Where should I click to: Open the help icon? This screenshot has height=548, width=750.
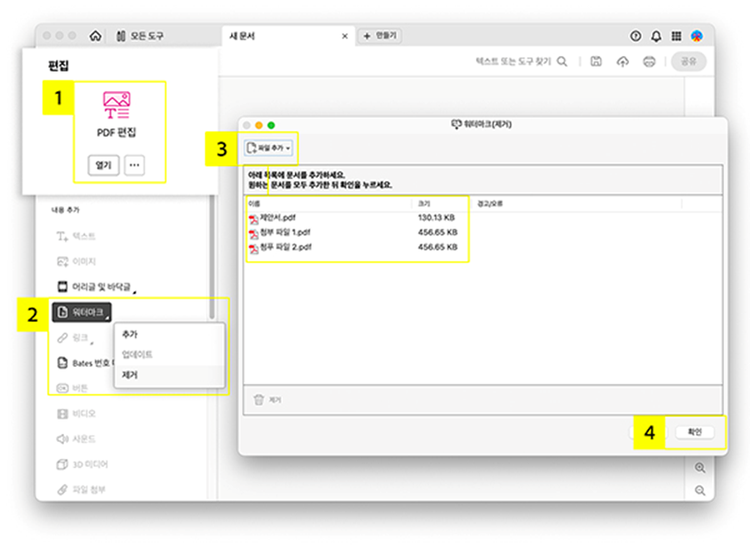pyautogui.click(x=635, y=36)
